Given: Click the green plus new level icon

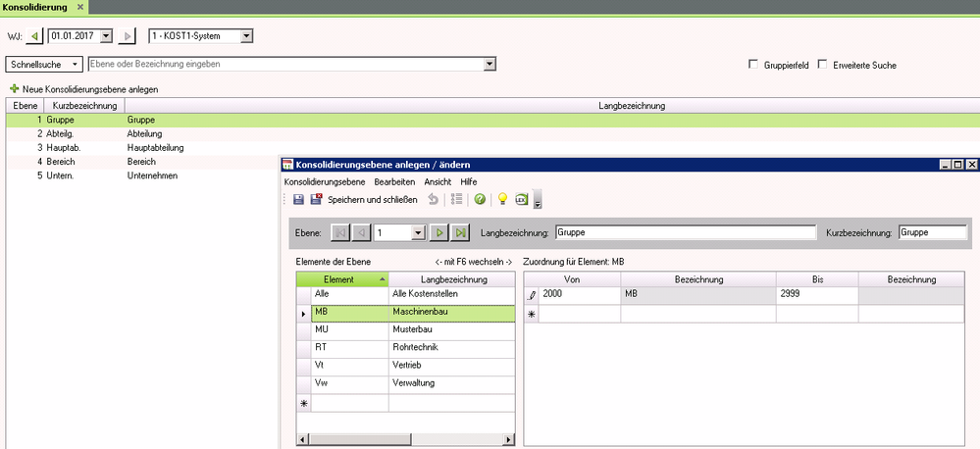Looking at the screenshot, I should point(15,89).
